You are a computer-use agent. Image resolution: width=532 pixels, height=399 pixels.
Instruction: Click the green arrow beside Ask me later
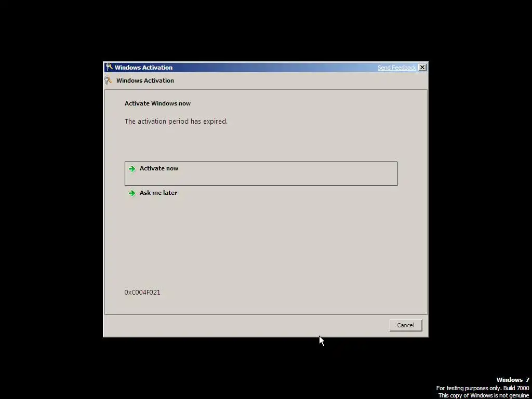pyautogui.click(x=132, y=193)
